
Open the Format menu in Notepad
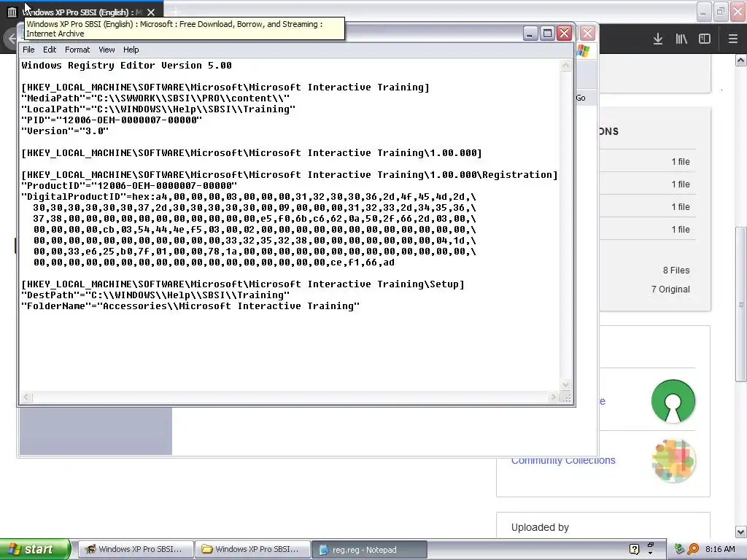(77, 50)
